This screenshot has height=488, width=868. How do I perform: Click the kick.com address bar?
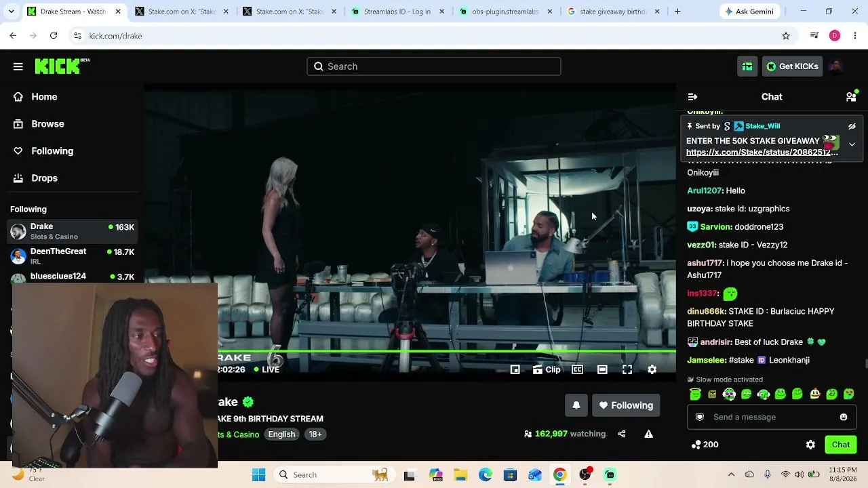tap(434, 36)
